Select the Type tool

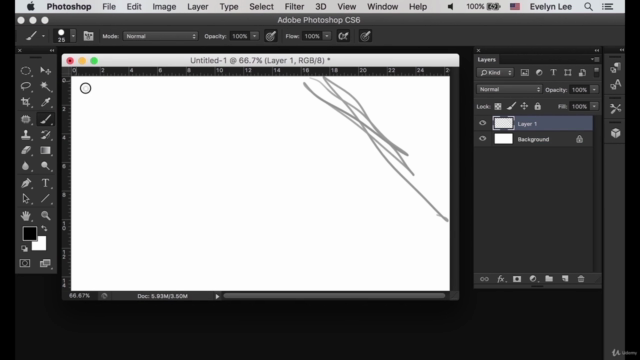(x=45, y=183)
